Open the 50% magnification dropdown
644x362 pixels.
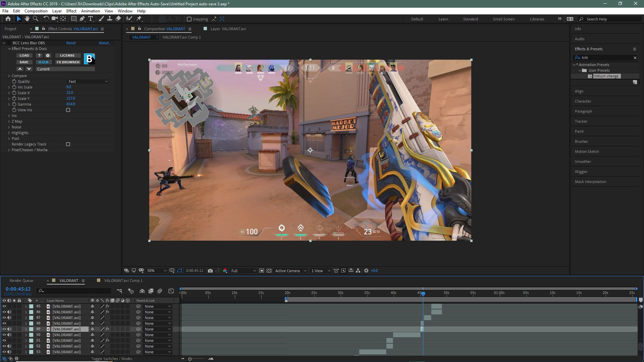(157, 271)
